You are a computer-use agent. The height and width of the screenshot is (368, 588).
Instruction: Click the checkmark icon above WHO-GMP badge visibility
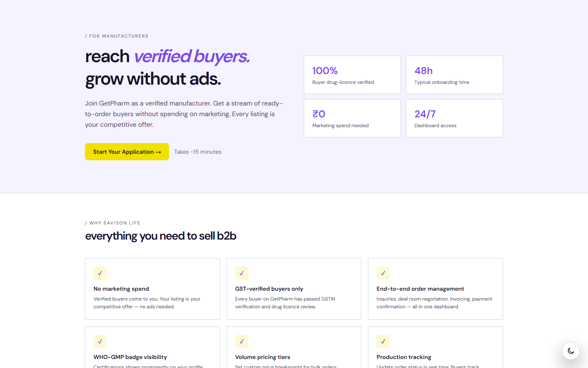pos(100,341)
